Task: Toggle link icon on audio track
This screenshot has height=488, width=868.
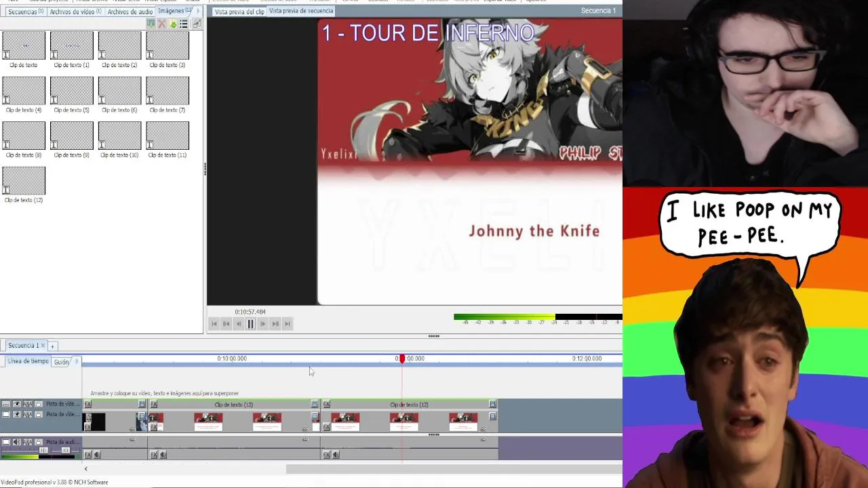Action: tap(28, 442)
